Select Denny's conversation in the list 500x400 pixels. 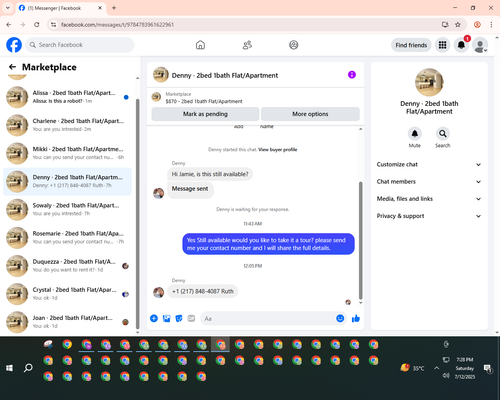[x=67, y=181]
